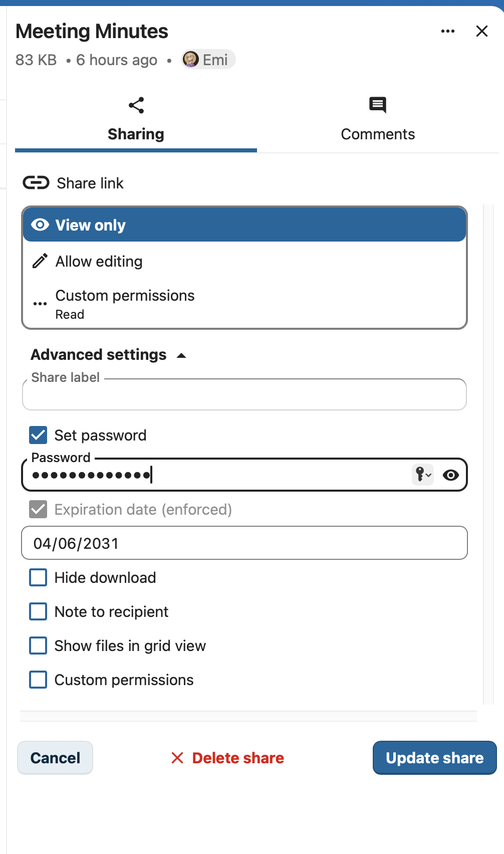
Task: Click the Update share button
Action: tap(435, 758)
